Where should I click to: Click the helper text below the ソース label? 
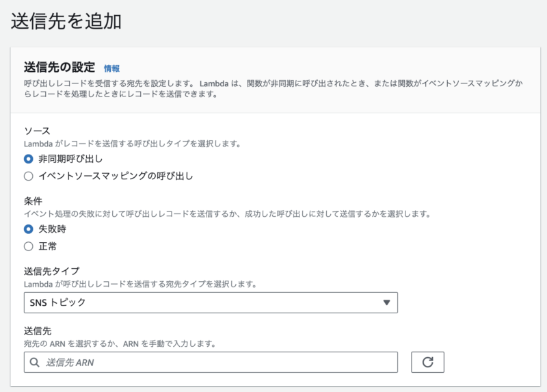coord(132,144)
